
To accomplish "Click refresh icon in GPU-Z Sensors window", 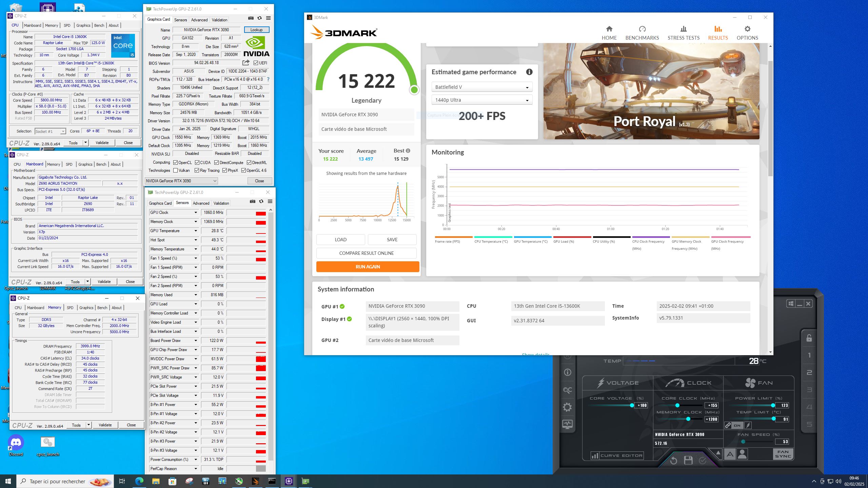I will point(261,201).
